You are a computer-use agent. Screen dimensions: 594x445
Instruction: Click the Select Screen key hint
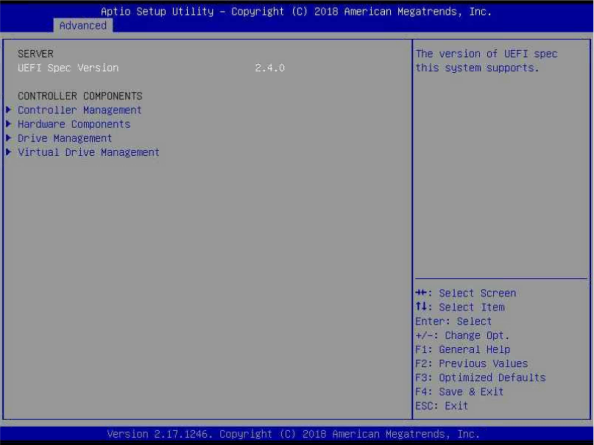466,293
